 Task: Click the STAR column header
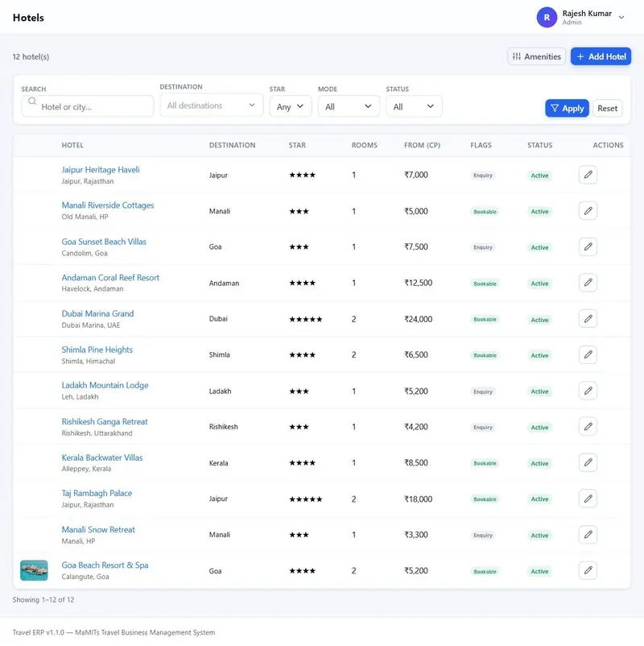pos(297,145)
